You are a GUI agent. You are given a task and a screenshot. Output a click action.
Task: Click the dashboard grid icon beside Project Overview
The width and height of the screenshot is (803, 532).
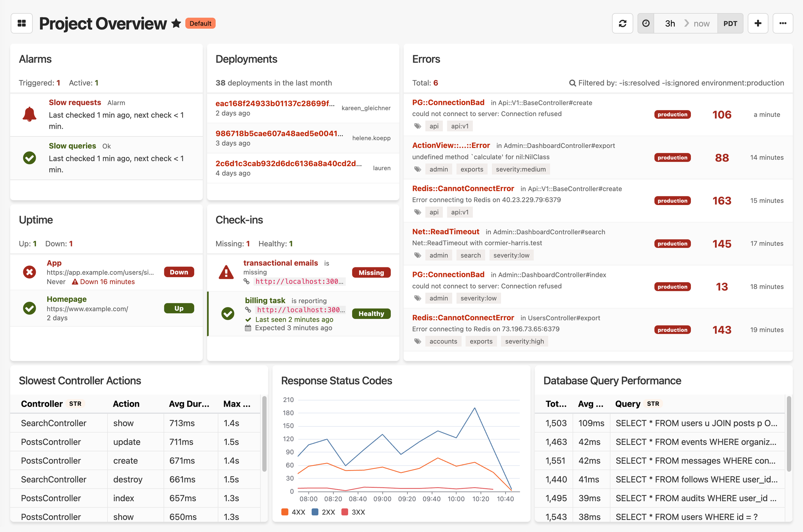pos(21,23)
